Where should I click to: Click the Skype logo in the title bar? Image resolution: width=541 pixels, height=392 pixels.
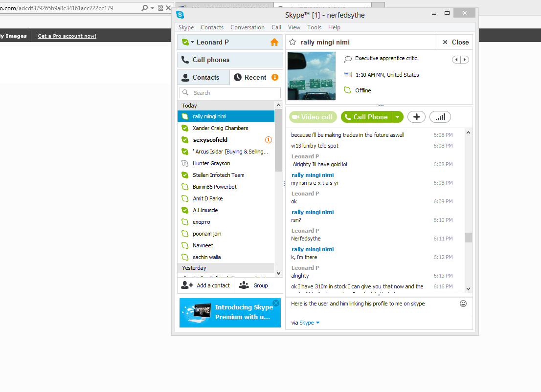click(180, 15)
